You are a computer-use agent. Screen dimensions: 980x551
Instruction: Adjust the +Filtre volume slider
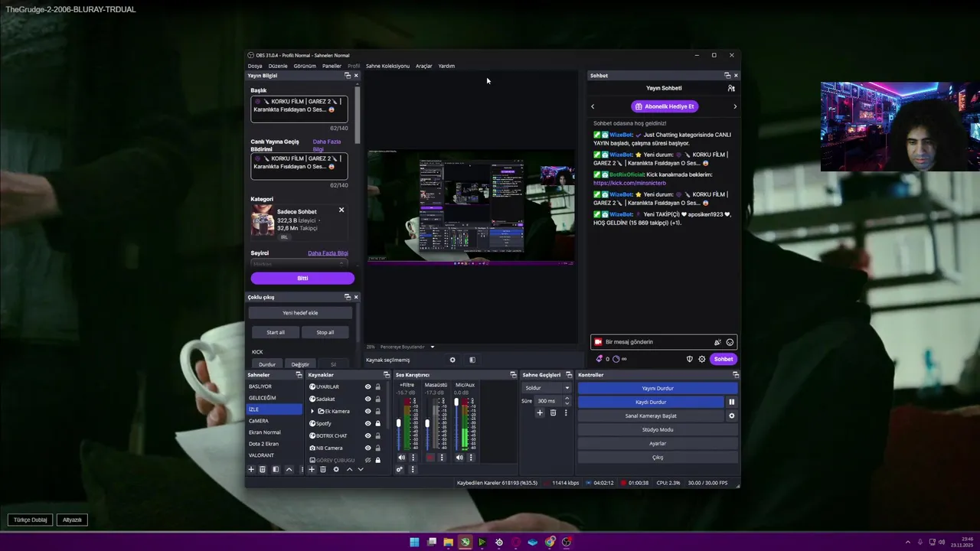click(x=398, y=422)
